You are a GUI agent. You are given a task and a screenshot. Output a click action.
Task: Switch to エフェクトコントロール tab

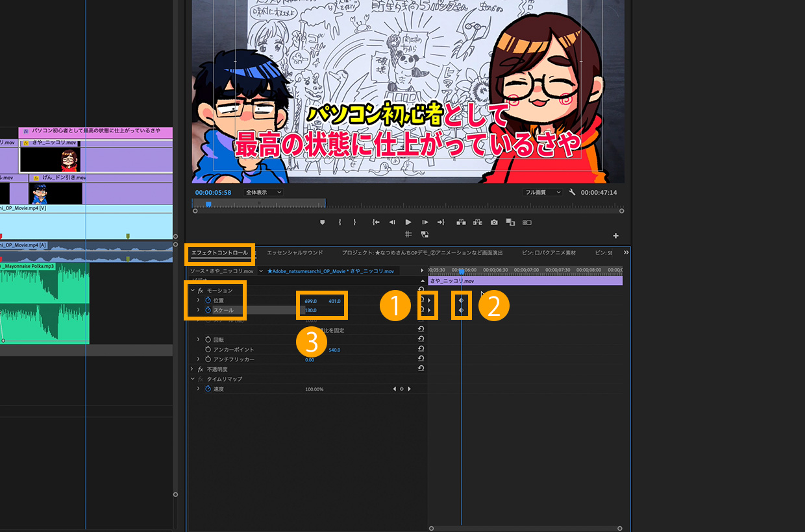(219, 252)
